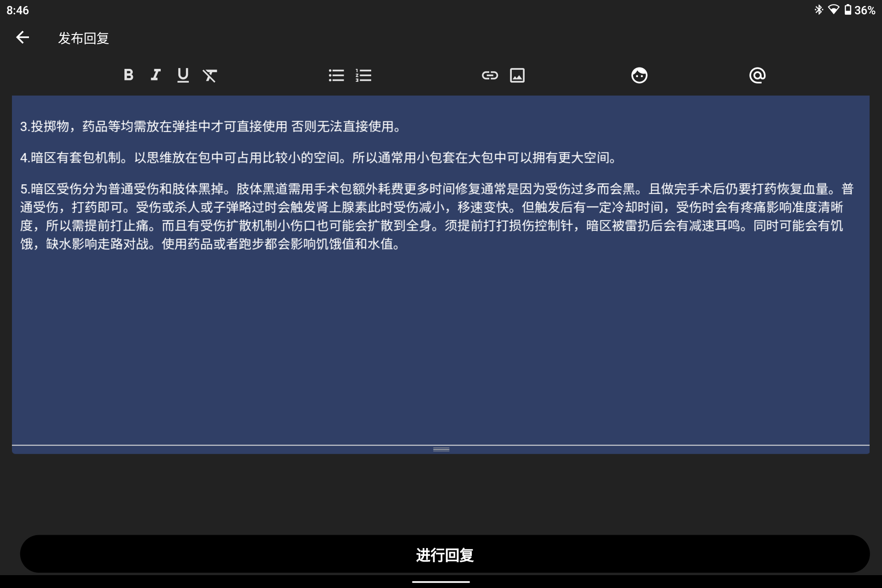Toggle italic formatting

click(156, 75)
